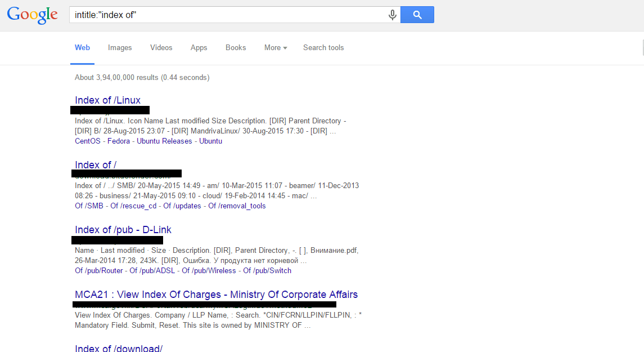This screenshot has width=644, height=352.
Task: Follow the Of /pub/ADSL sitelink
Action: point(152,270)
